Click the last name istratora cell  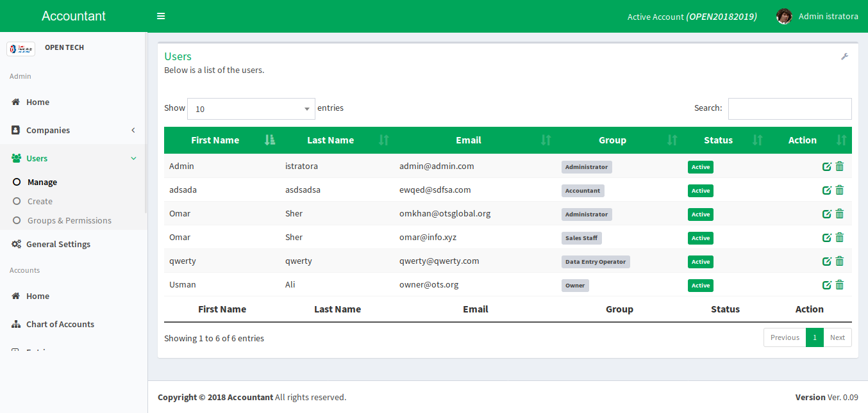[301, 166]
